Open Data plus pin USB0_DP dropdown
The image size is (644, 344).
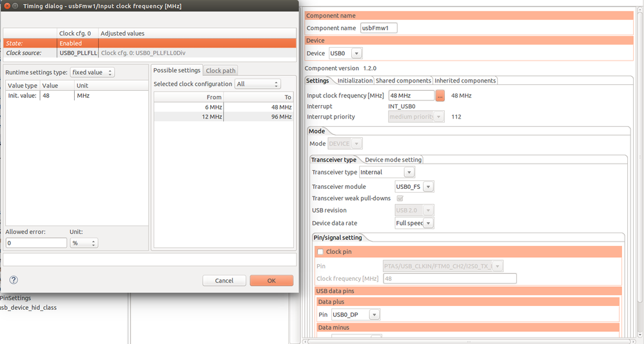pyautogui.click(x=356, y=315)
